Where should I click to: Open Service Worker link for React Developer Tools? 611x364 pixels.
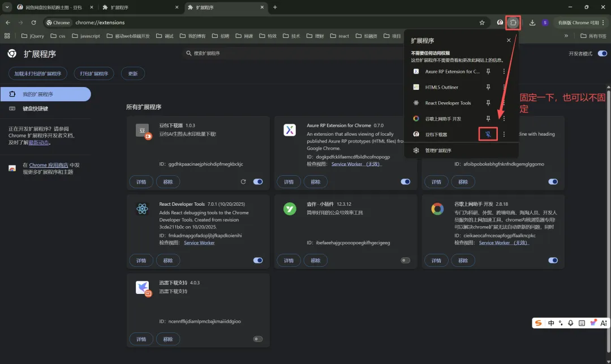tap(199, 242)
